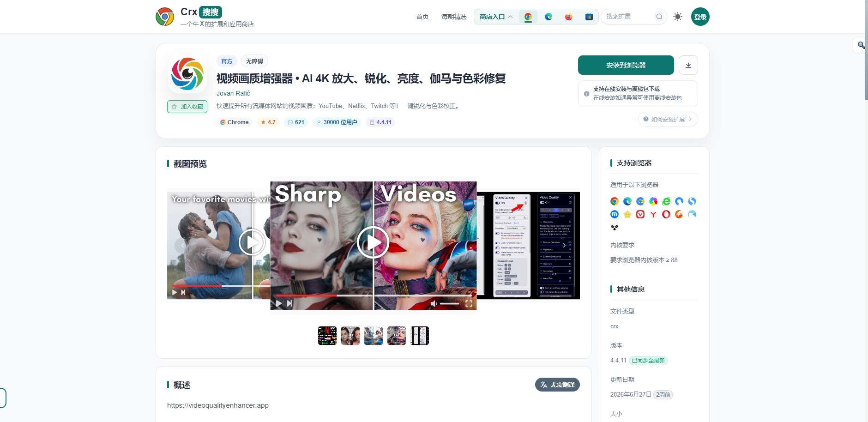Open the 每期精选 featured menu item

coord(454,17)
